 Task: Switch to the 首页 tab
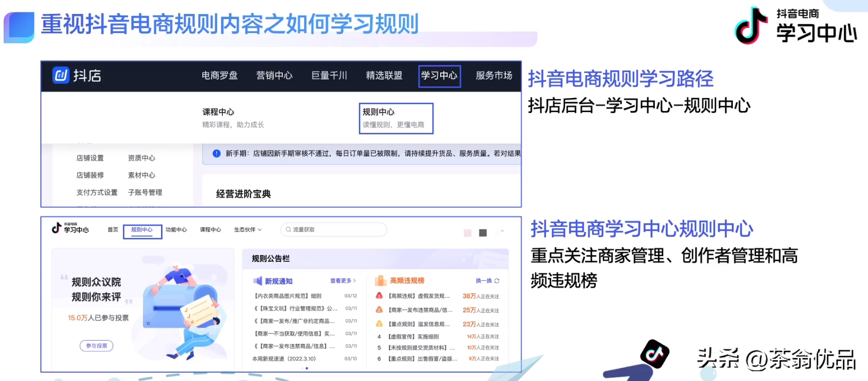point(113,230)
